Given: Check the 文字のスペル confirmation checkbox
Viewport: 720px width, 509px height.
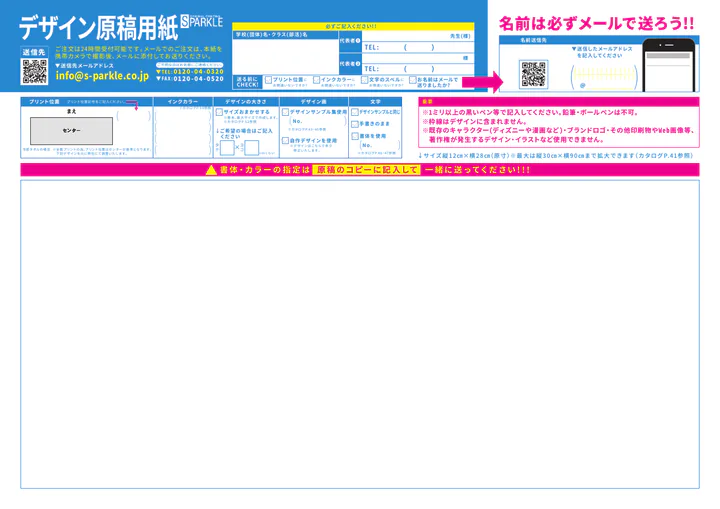Looking at the screenshot, I should tap(365, 80).
